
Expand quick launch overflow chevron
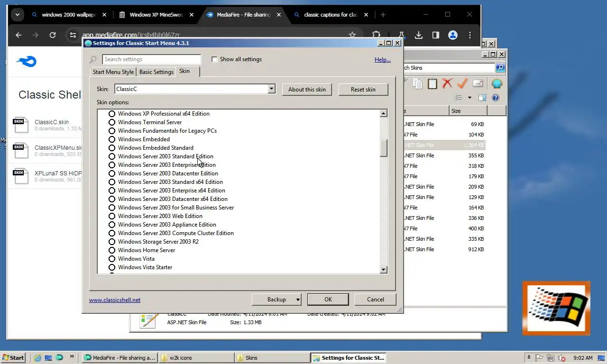[72, 356]
